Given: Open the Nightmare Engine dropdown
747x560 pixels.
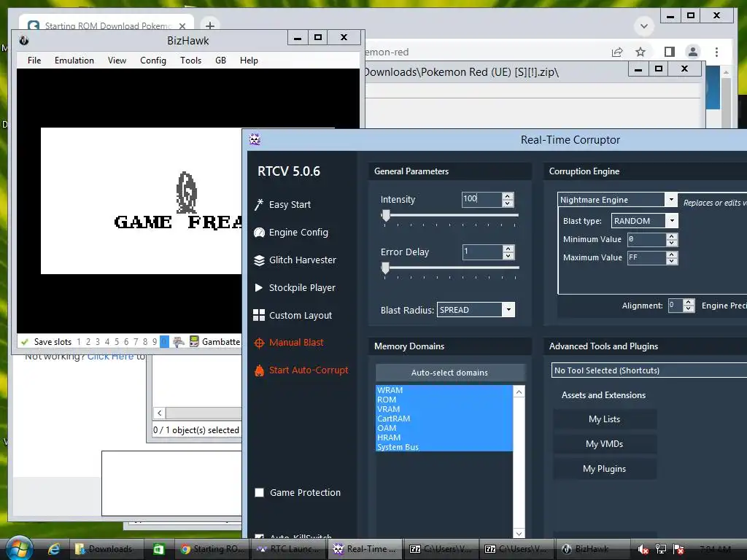Looking at the screenshot, I should [671, 200].
